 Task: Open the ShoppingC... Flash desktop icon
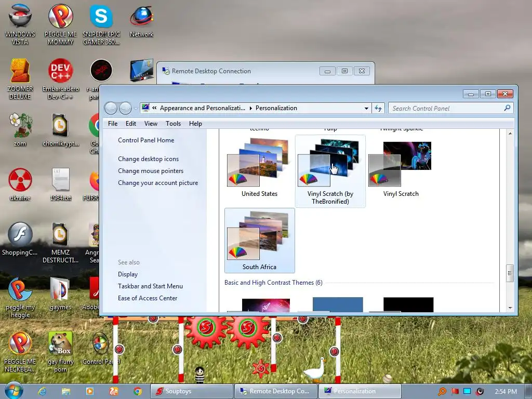coord(20,238)
